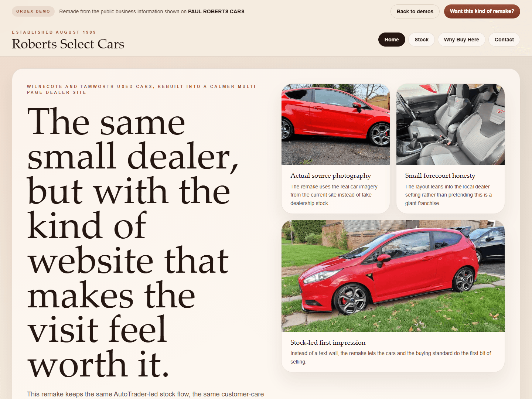Viewport: 532px width, 399px height.
Task: Click the PAUL ROBERTS CARS source link
Action: (x=216, y=11)
